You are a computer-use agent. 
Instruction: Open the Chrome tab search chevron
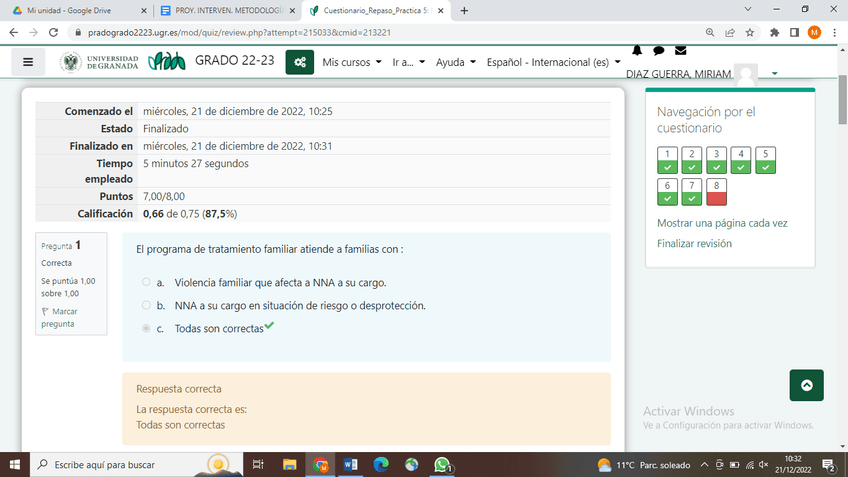[x=748, y=9]
